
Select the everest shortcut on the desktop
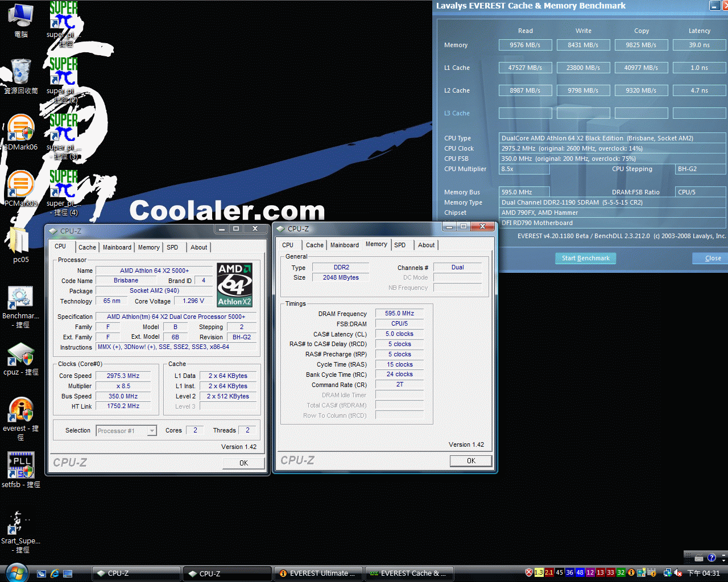[21, 418]
